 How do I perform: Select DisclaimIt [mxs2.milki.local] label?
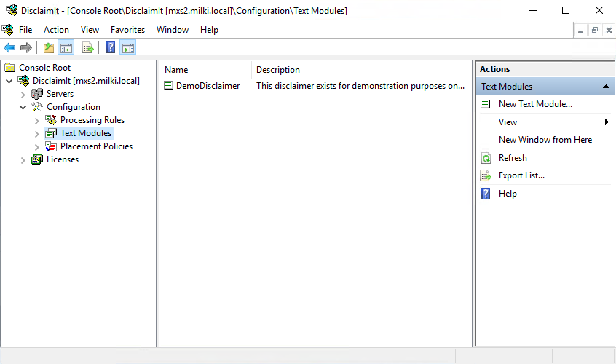click(x=86, y=81)
